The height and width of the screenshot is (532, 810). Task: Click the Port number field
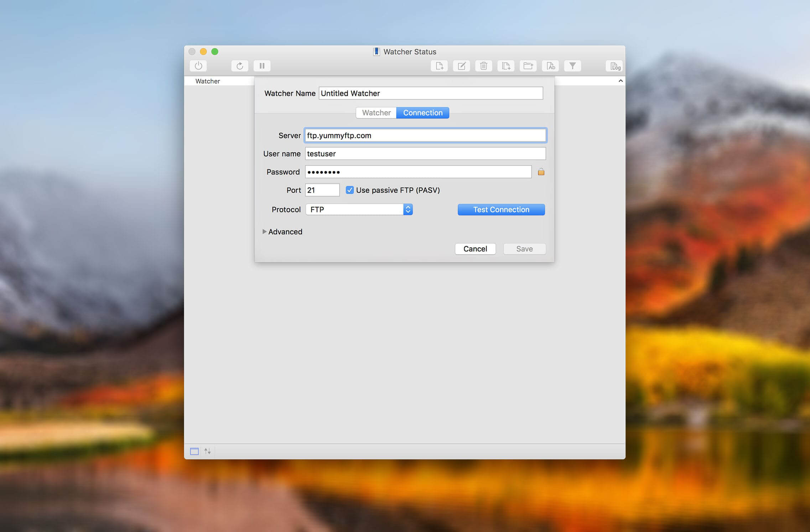tap(322, 190)
